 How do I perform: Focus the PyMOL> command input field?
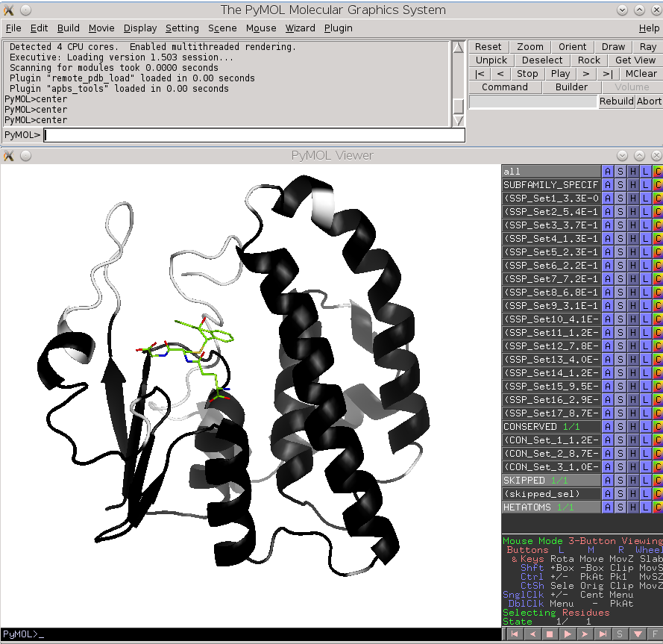[254, 135]
